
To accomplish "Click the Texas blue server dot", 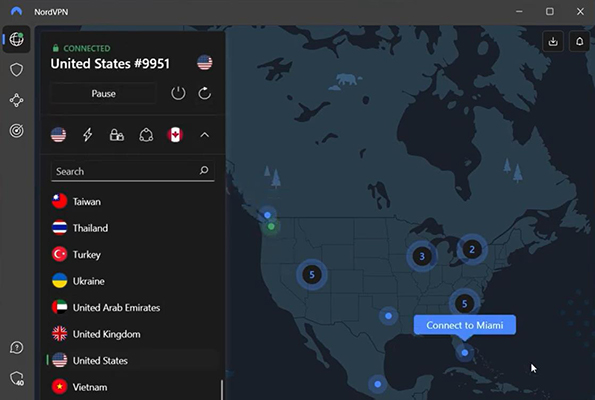I will [388, 316].
